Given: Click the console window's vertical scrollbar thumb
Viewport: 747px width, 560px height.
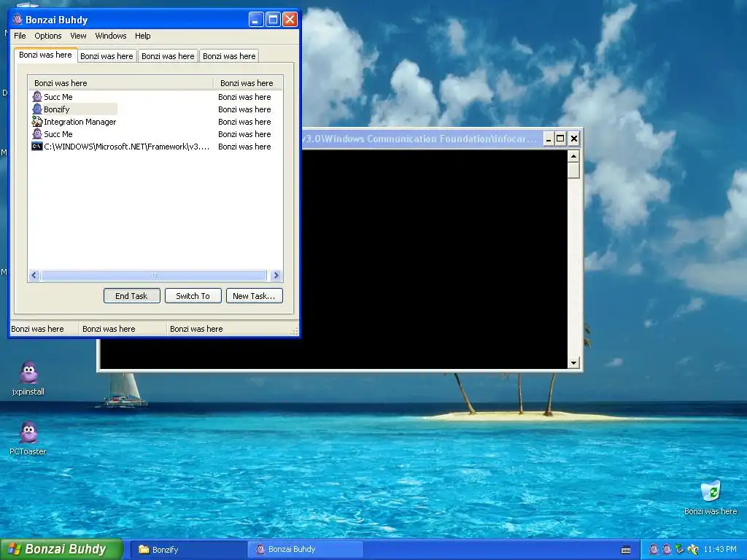Looking at the screenshot, I should tap(573, 170).
